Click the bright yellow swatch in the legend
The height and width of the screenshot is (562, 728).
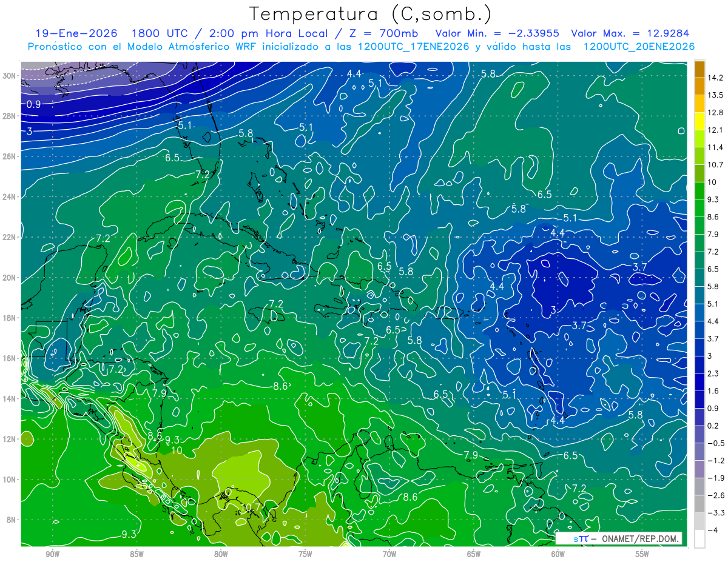click(699, 120)
